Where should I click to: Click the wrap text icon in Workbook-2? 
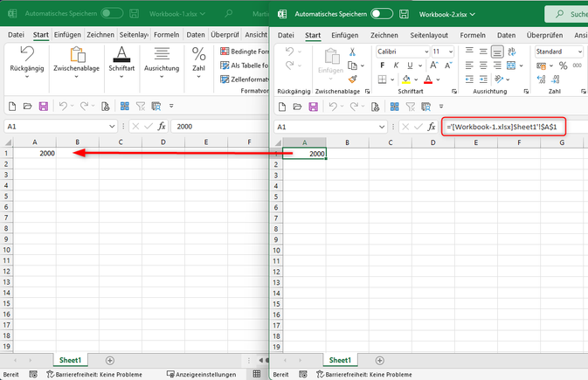(511, 52)
